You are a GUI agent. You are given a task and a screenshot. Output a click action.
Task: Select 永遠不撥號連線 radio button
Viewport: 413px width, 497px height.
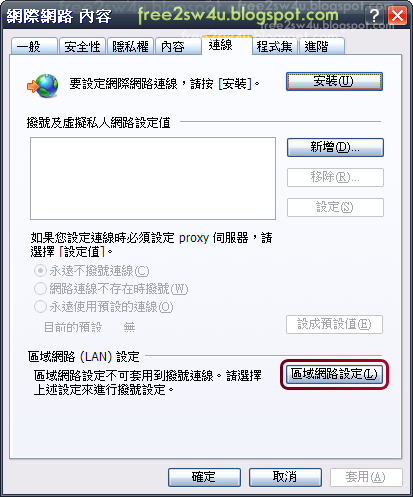40,271
